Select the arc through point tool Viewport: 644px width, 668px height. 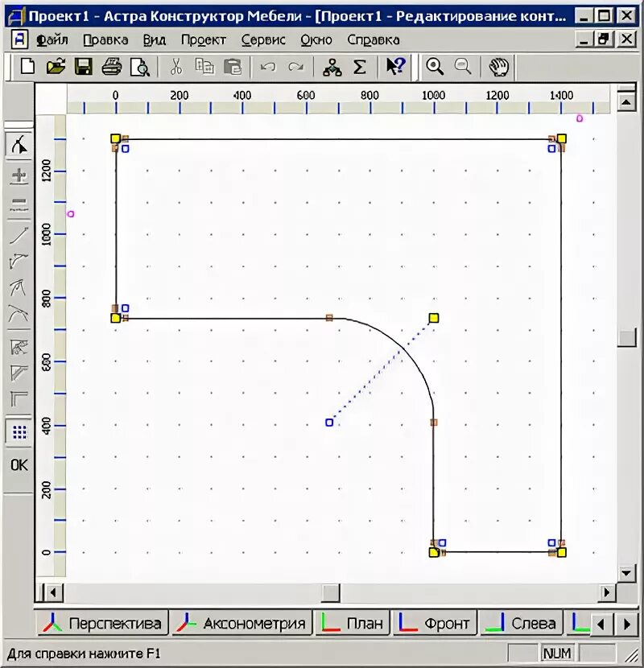coord(19,261)
